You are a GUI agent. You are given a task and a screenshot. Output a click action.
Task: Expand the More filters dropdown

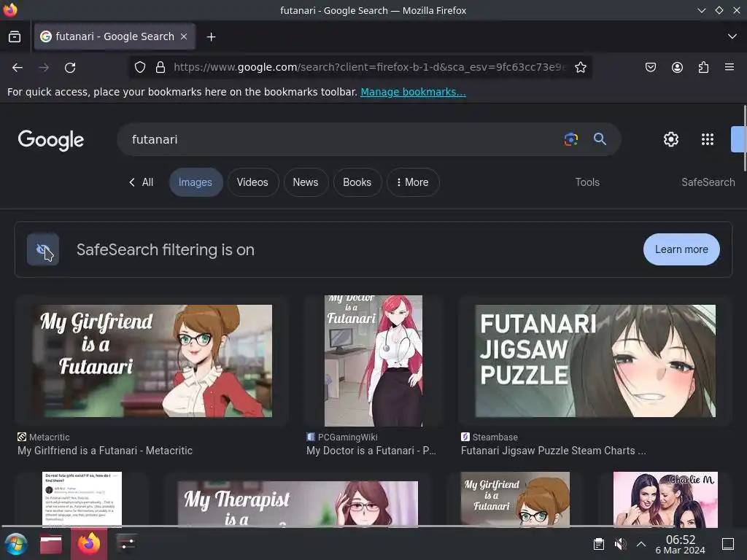coord(413,182)
